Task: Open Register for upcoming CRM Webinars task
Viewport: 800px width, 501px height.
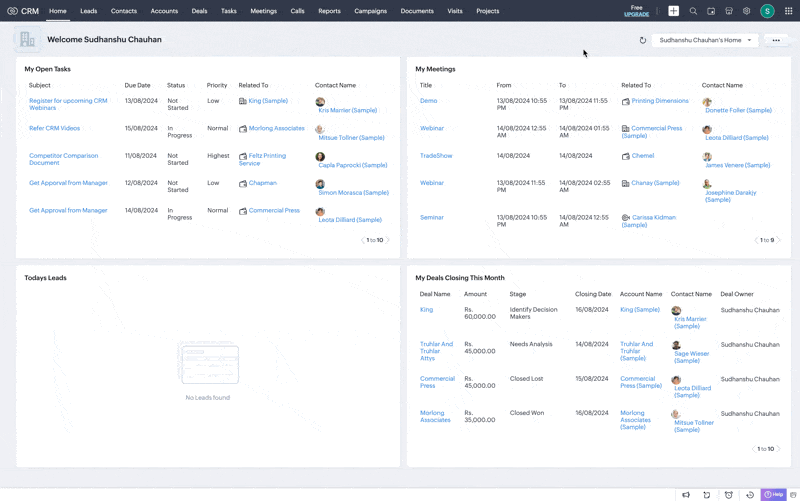Action: (x=68, y=105)
